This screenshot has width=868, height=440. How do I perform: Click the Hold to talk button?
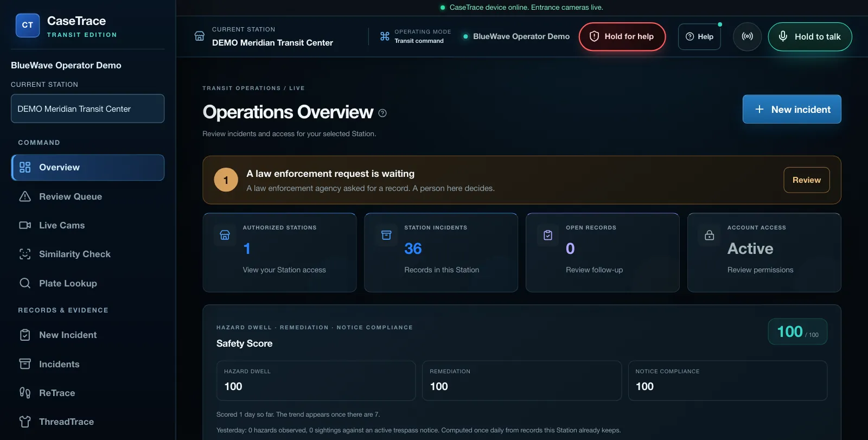[x=810, y=36]
